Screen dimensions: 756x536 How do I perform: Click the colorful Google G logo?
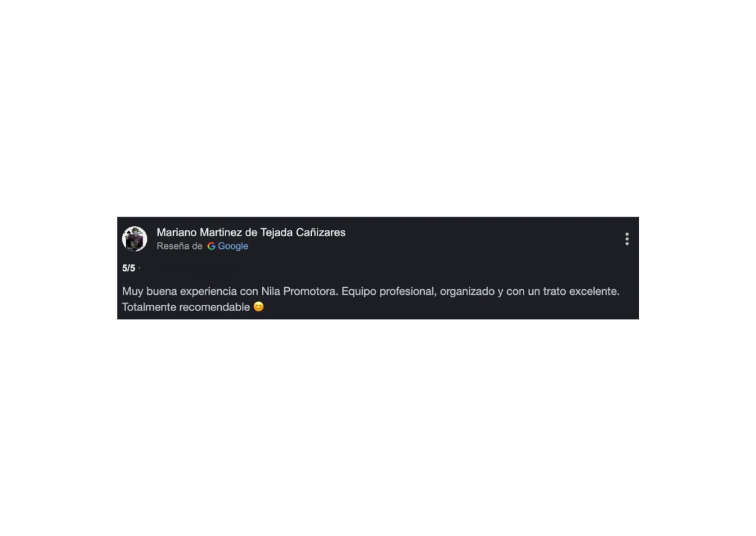pos(211,246)
